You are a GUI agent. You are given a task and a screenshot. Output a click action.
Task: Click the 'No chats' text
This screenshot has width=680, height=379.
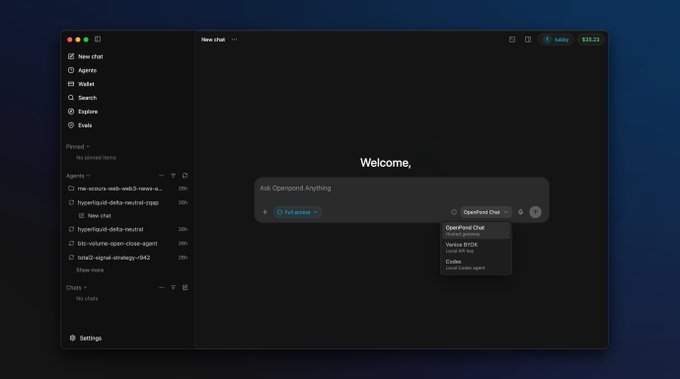[87, 298]
